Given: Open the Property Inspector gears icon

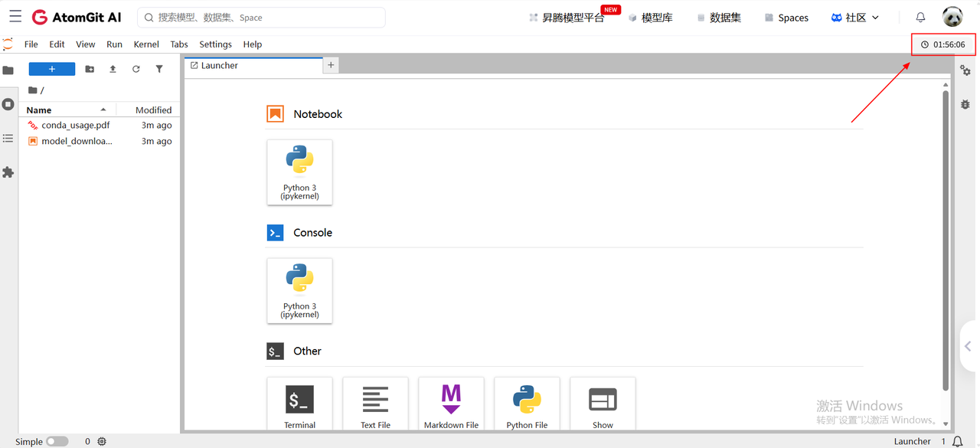Looking at the screenshot, I should [x=965, y=70].
